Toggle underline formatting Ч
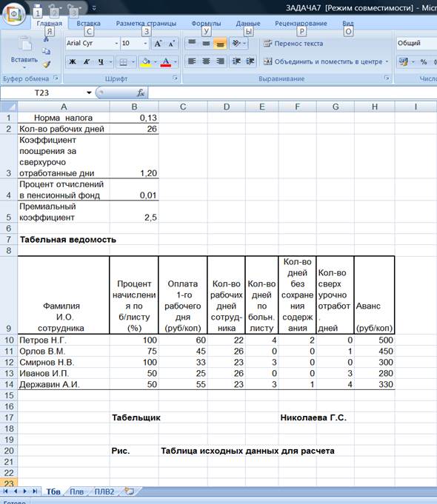This screenshot has height=504, width=437. 101,61
